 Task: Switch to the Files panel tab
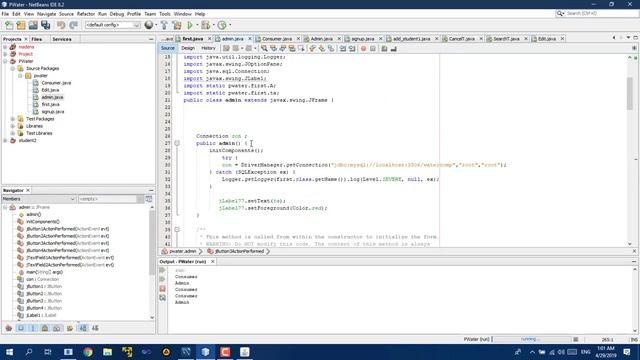point(37,39)
